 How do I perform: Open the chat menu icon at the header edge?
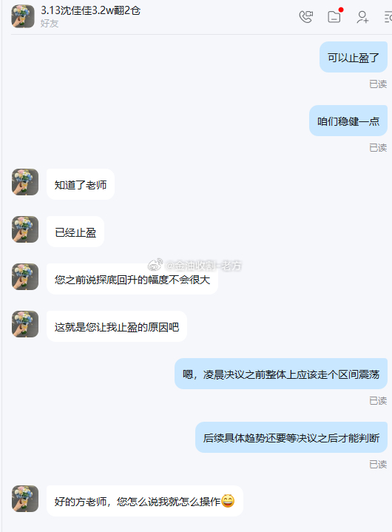[388, 17]
